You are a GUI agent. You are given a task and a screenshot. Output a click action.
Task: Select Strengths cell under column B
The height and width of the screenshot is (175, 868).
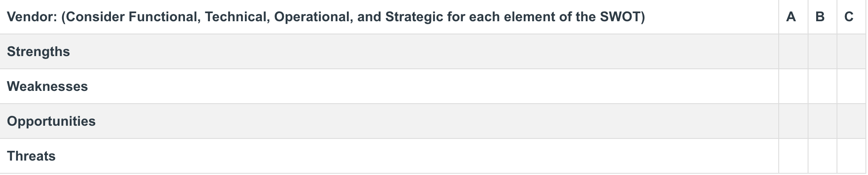point(822,51)
